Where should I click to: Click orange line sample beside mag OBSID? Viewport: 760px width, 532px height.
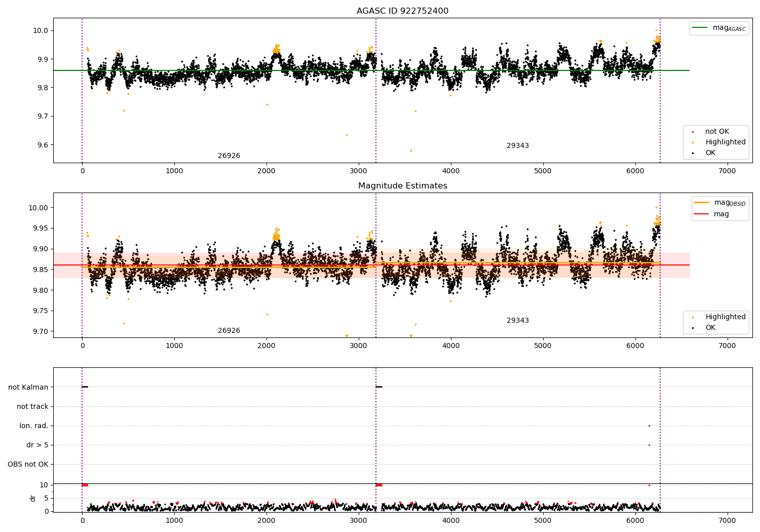701,203
